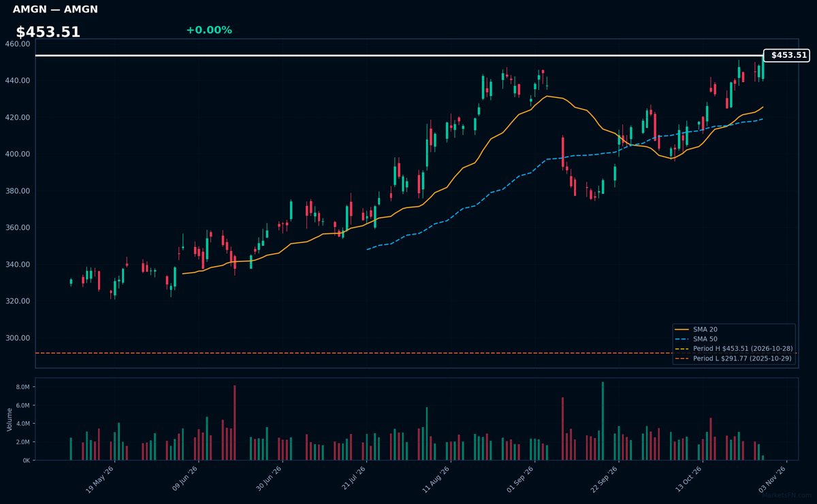Click the Volume axis title
The width and height of the screenshot is (817, 504).
pyautogui.click(x=9, y=419)
